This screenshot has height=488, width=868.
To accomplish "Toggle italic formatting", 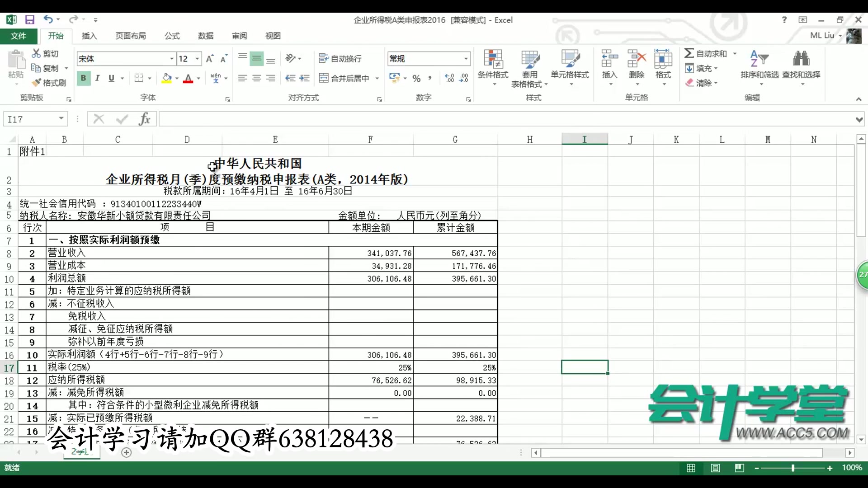I will point(97,78).
